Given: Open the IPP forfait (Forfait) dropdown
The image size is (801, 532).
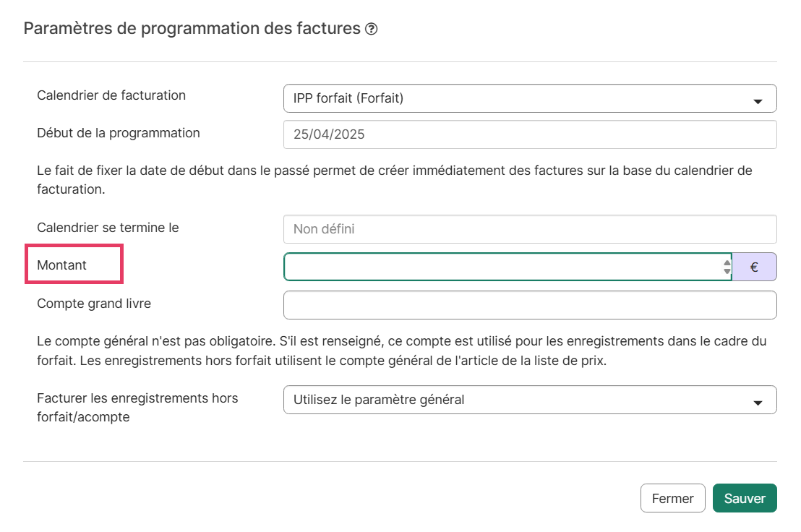Looking at the screenshot, I should point(529,98).
